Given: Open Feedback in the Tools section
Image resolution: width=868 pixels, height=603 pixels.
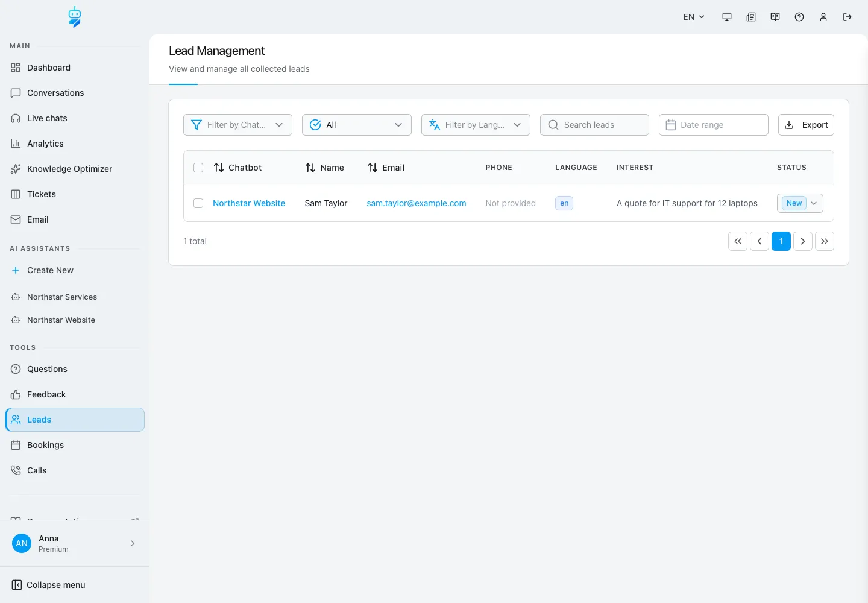Looking at the screenshot, I should (75, 394).
